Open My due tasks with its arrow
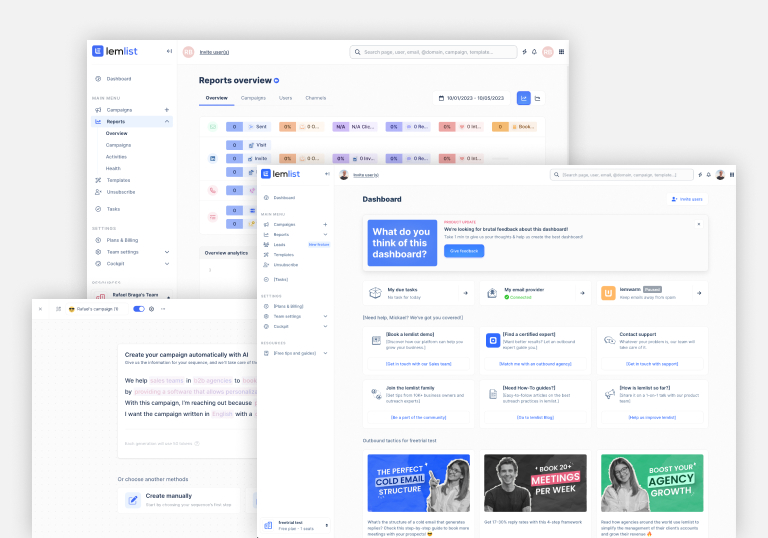 click(465, 293)
